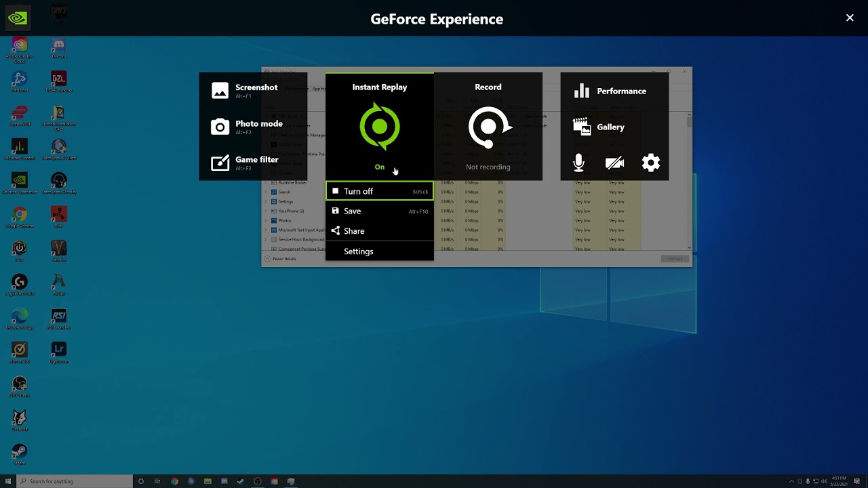Turn off Instant Replay
This screenshot has height=488, width=868.
point(380,191)
